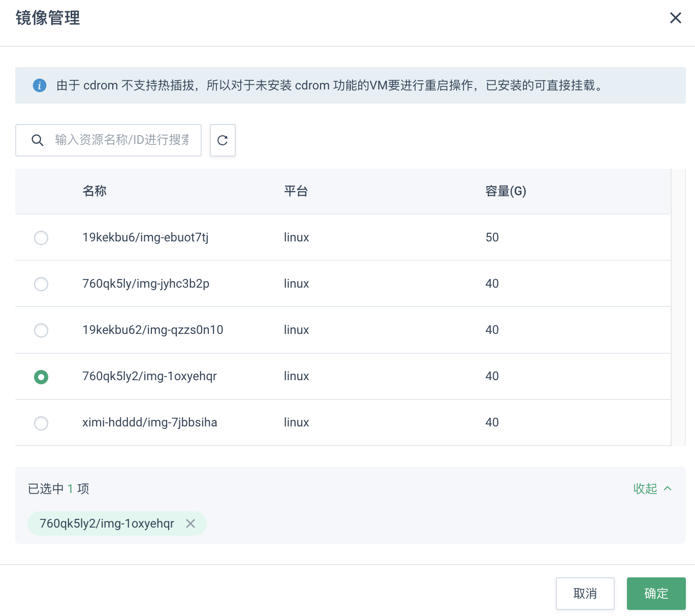Screen dimensions: 695x616
Task: Click the 取消 button to cancel
Action: pyautogui.click(x=585, y=593)
